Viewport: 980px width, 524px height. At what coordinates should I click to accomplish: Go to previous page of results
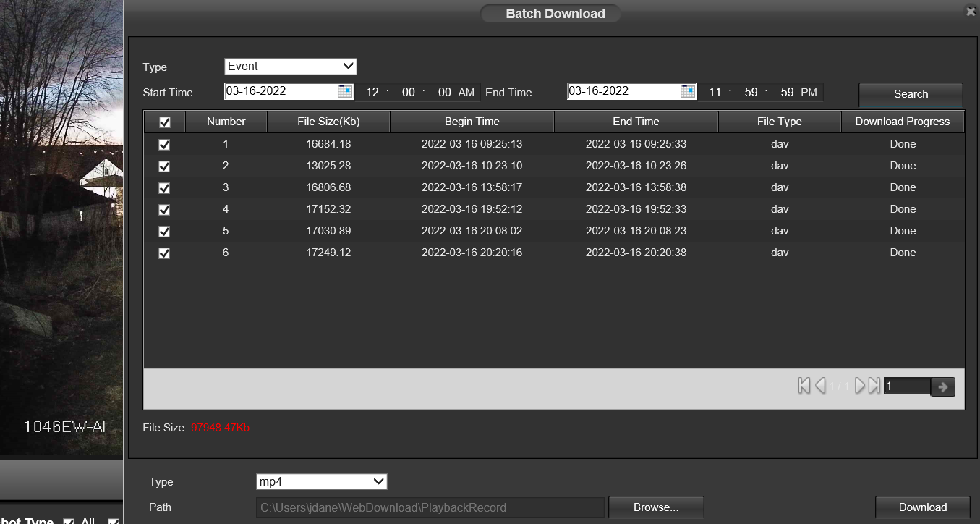click(x=820, y=386)
